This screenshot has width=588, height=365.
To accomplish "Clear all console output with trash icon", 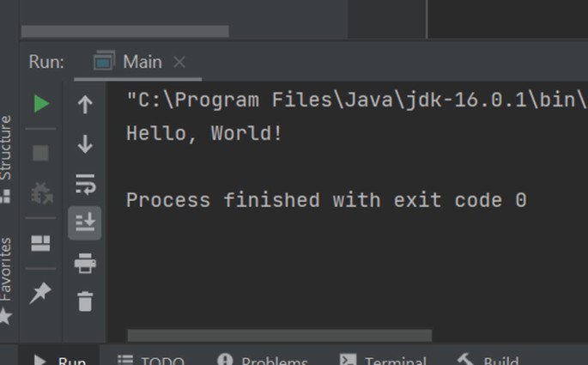I will tap(85, 301).
